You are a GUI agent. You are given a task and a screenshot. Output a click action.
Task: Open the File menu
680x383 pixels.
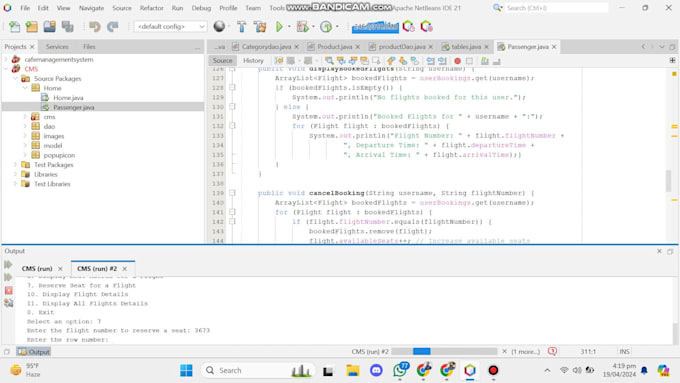click(x=25, y=8)
